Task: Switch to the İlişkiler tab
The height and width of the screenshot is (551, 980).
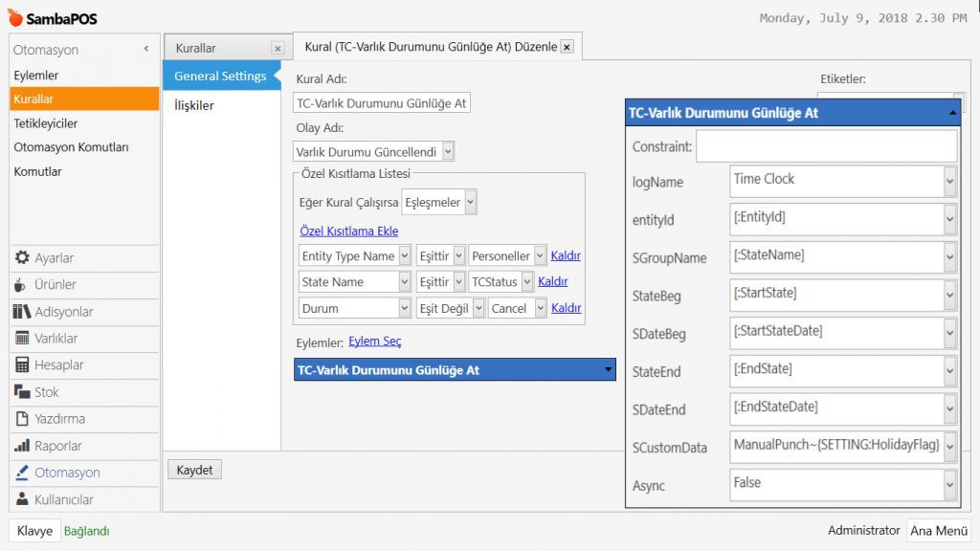Action: click(194, 105)
